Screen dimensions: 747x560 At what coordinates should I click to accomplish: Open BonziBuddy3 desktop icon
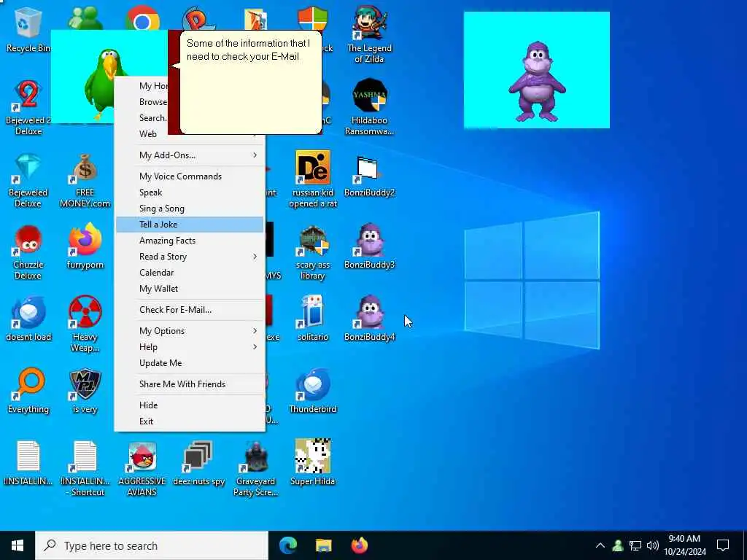point(369,246)
